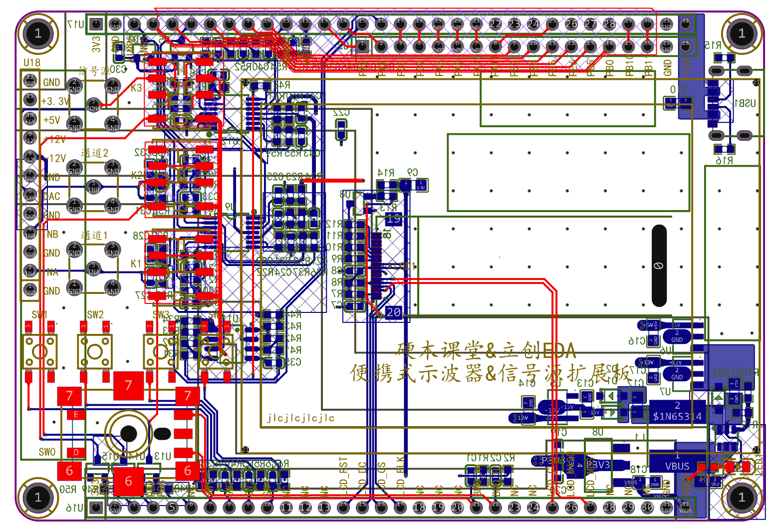Select U18 pin 6 COM4 pad
This screenshot has height=532, width=777.
point(30,194)
